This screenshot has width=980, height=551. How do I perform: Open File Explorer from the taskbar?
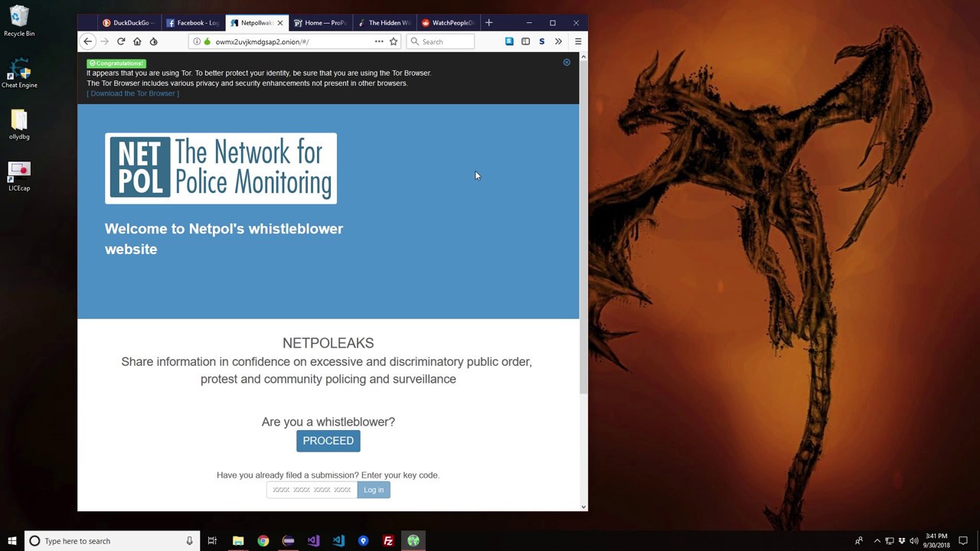238,541
